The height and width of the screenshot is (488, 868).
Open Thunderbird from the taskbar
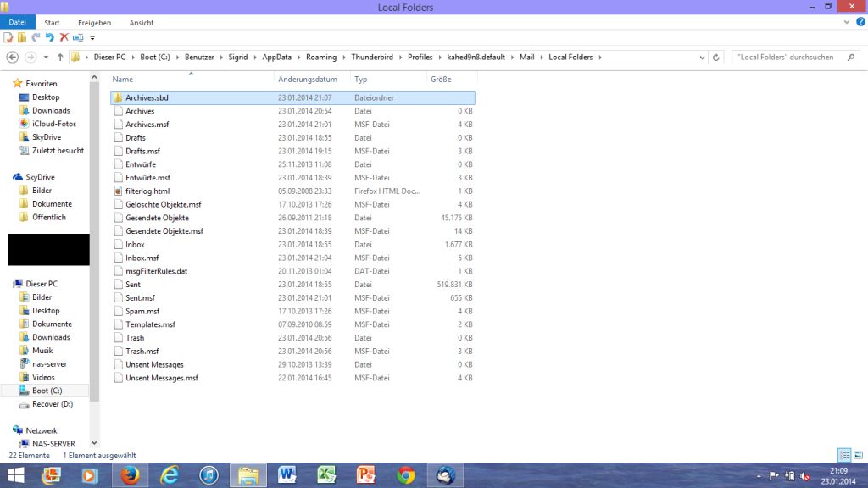(444, 475)
